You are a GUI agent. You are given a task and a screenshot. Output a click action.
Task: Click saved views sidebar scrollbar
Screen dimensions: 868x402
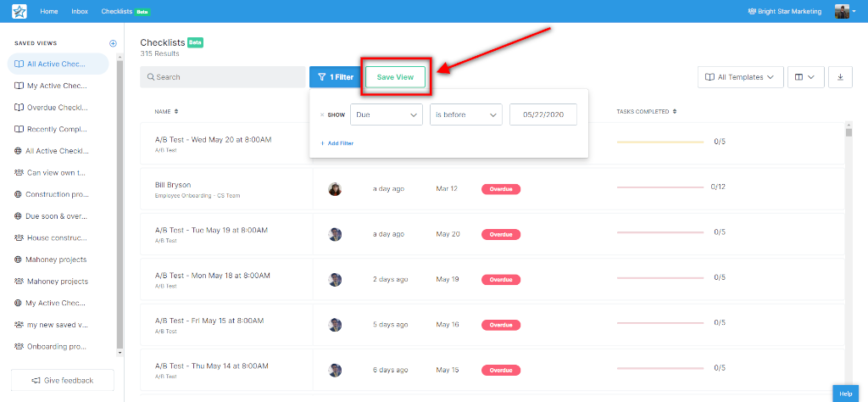click(x=120, y=205)
